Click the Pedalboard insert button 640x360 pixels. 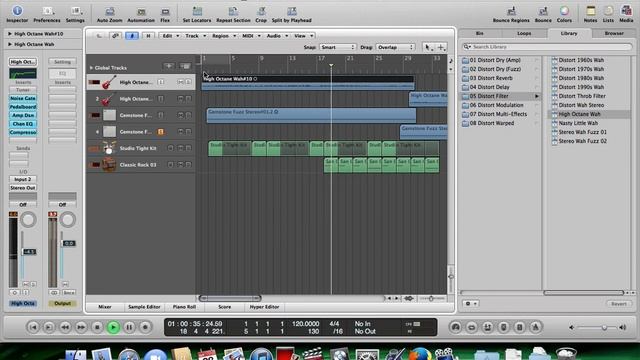click(x=23, y=107)
